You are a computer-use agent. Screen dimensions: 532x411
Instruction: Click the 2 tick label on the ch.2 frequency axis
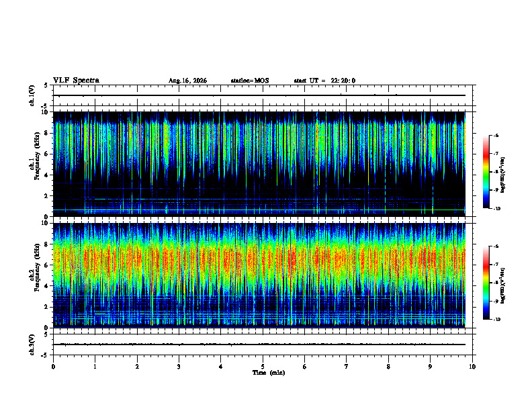[x=48, y=307]
